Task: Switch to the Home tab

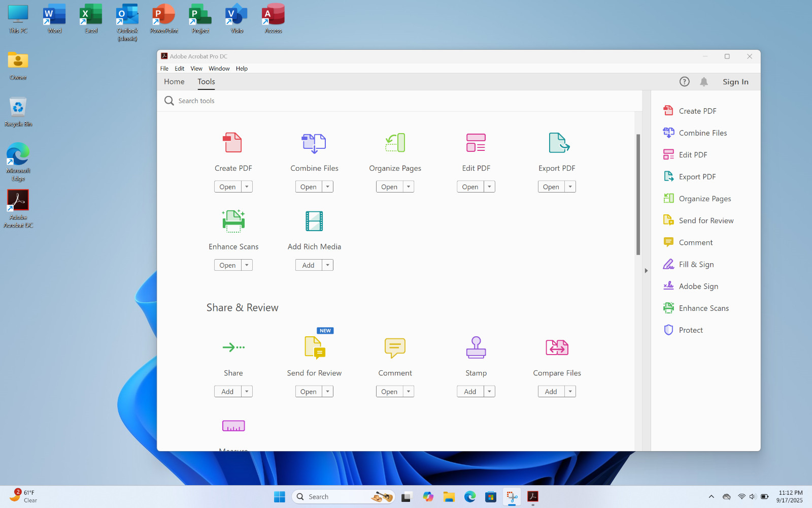Action: coord(174,82)
